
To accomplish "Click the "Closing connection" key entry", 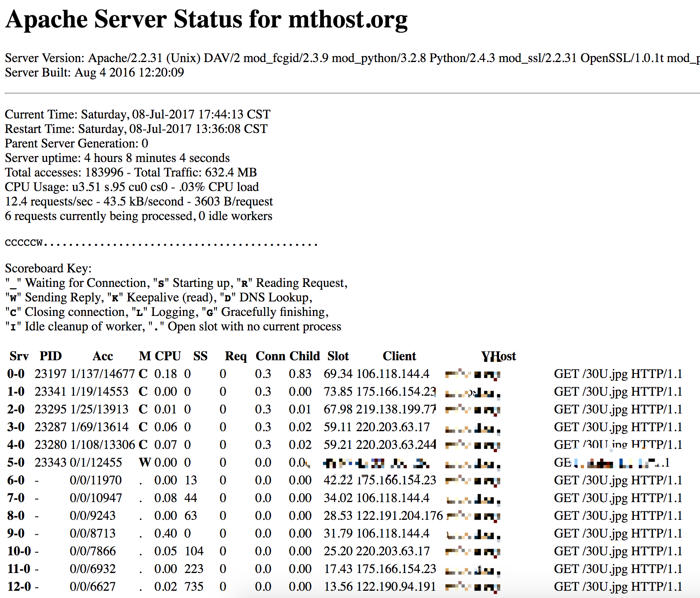I will [66, 312].
